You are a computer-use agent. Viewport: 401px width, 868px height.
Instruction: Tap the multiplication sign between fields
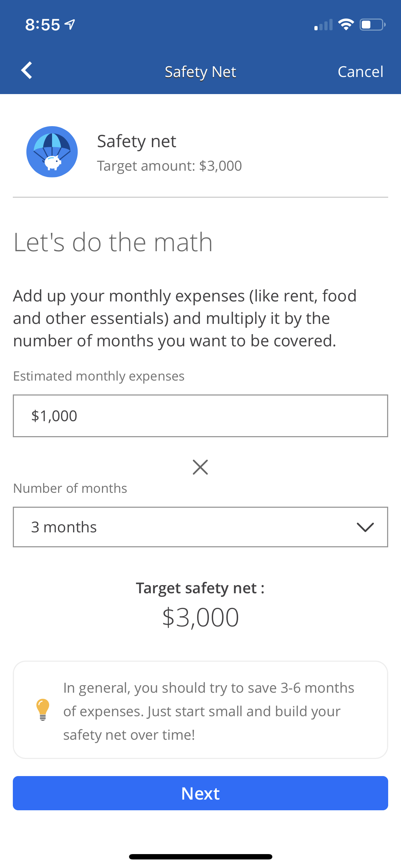pyautogui.click(x=200, y=467)
